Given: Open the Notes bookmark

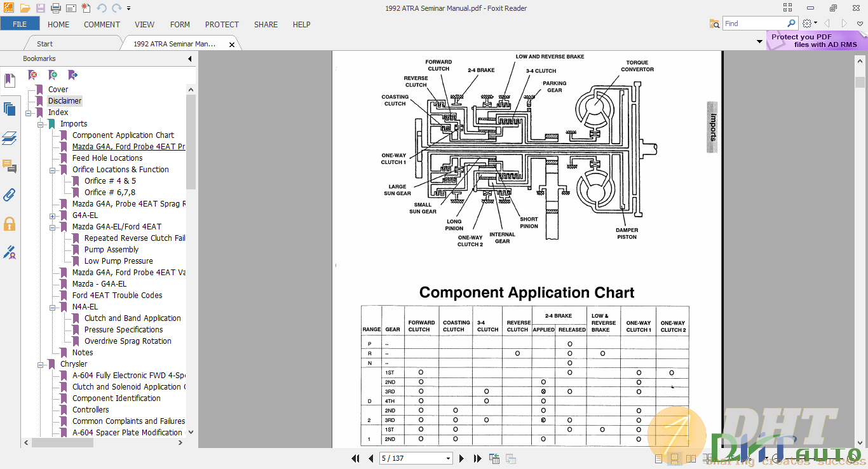Looking at the screenshot, I should coord(83,353).
